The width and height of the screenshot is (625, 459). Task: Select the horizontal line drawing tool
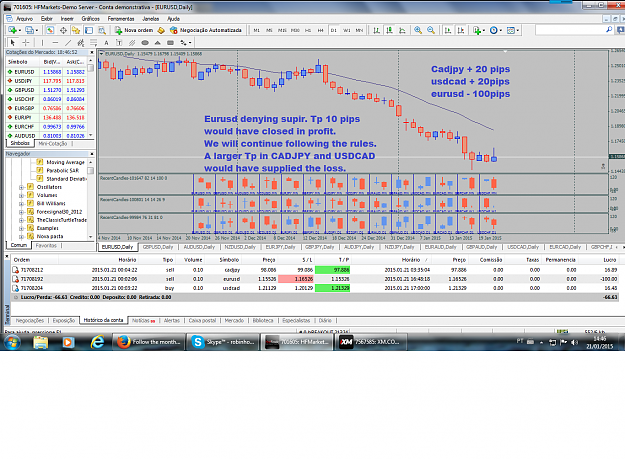(x=55, y=43)
